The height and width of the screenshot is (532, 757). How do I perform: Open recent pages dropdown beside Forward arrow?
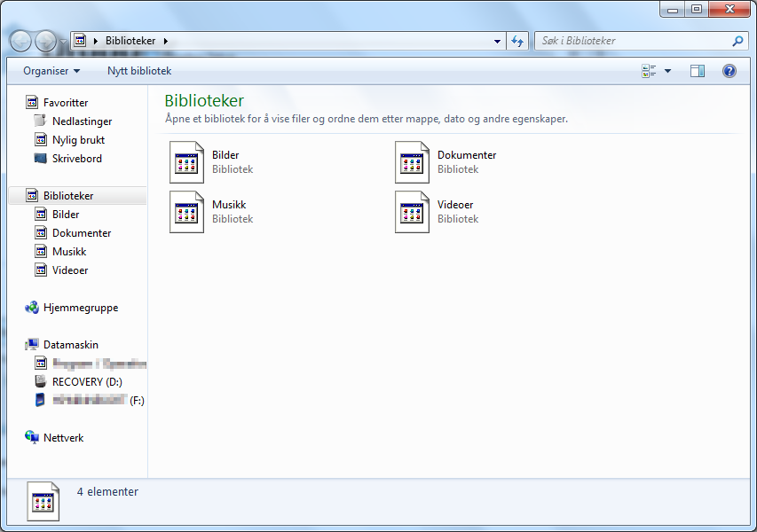coord(63,42)
